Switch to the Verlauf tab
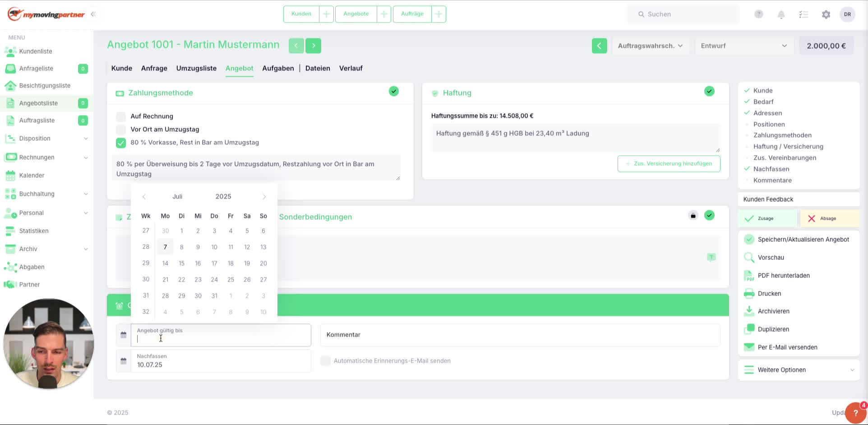This screenshot has width=868, height=425. (351, 69)
